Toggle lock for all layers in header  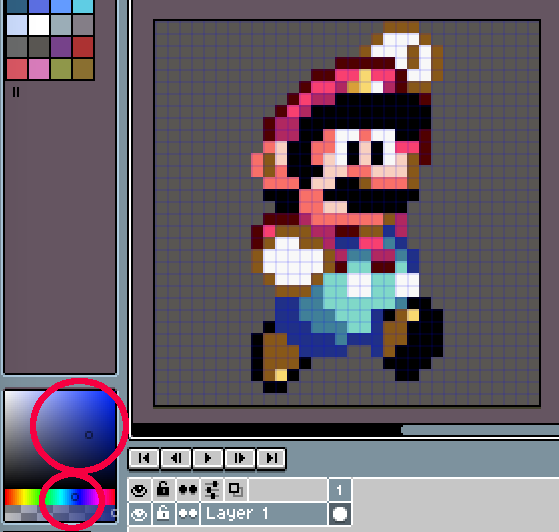(x=163, y=490)
